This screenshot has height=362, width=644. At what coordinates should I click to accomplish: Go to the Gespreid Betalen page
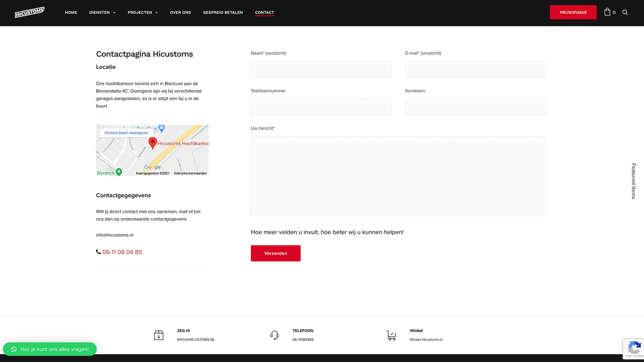tap(223, 12)
